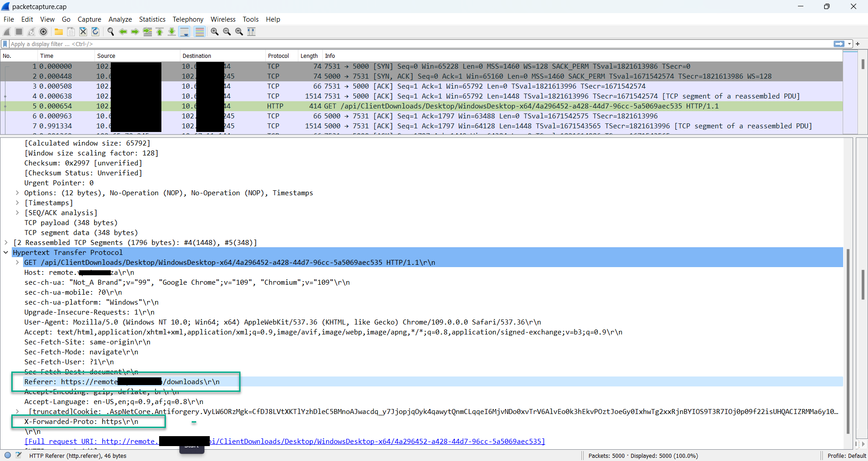Collapse the Hypertext Transfer Protocol section

[x=6, y=252]
